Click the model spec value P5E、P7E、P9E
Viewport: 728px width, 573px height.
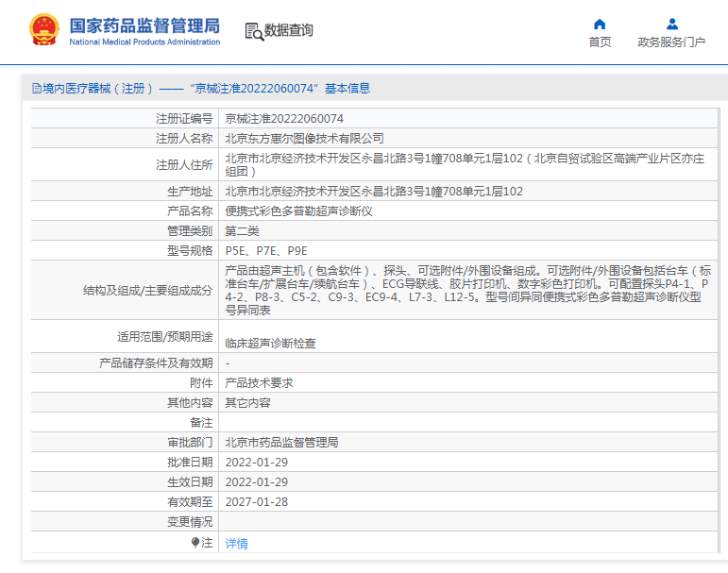(x=266, y=250)
